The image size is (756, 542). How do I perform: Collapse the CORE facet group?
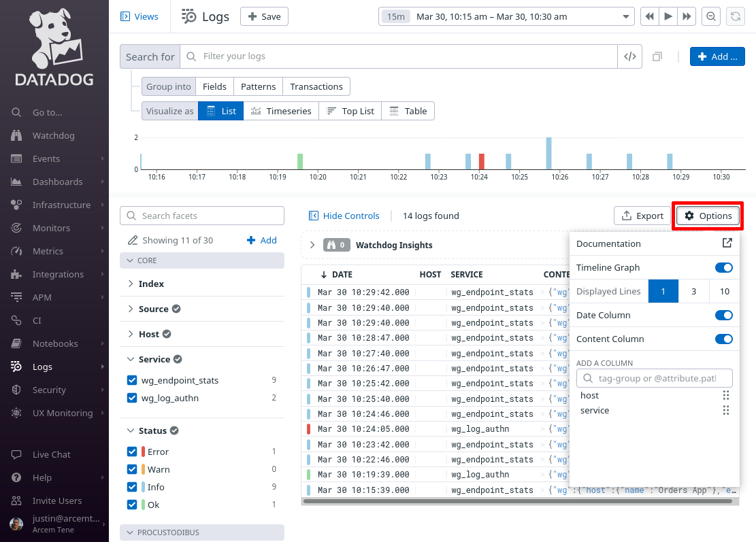(x=202, y=260)
